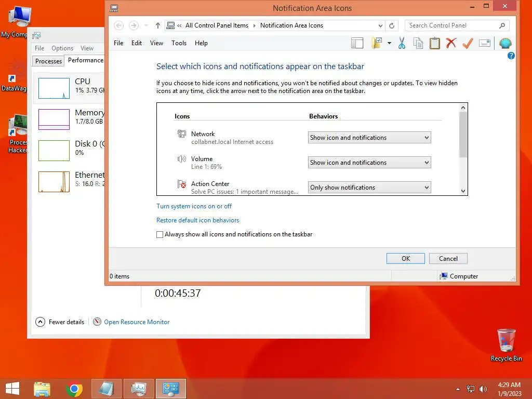
Task: Switch to Processes tab in Task Manager
Action: pyautogui.click(x=48, y=61)
